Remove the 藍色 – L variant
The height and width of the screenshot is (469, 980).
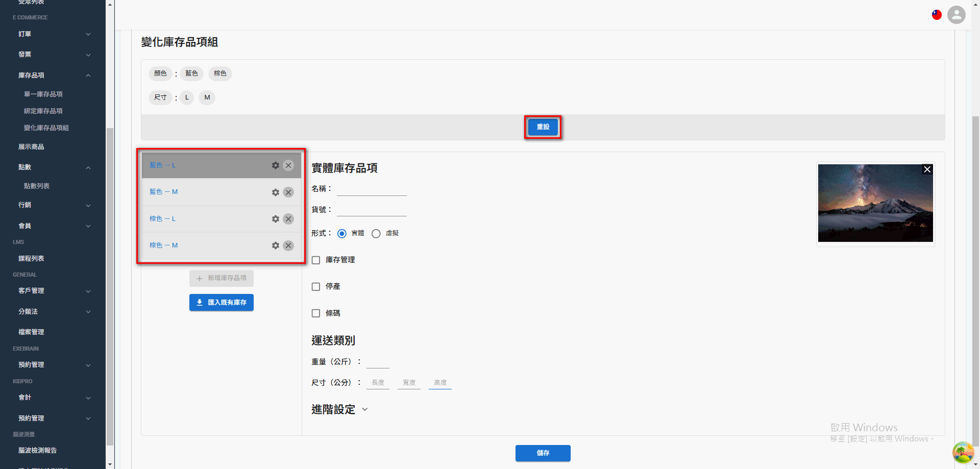288,165
